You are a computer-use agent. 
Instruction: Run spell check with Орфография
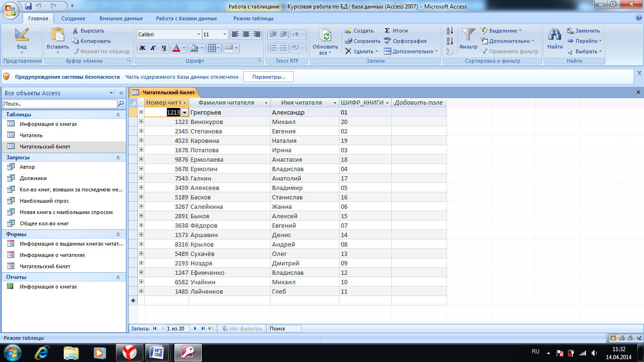click(x=405, y=41)
